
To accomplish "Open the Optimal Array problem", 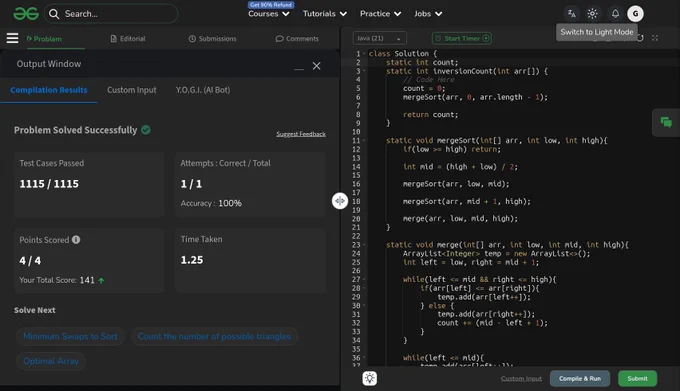I will (51, 361).
